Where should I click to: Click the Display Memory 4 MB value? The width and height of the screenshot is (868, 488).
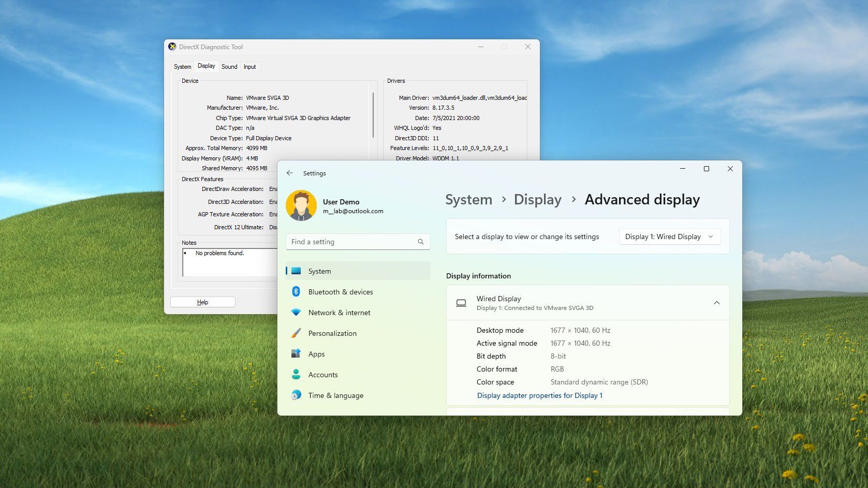click(x=252, y=158)
